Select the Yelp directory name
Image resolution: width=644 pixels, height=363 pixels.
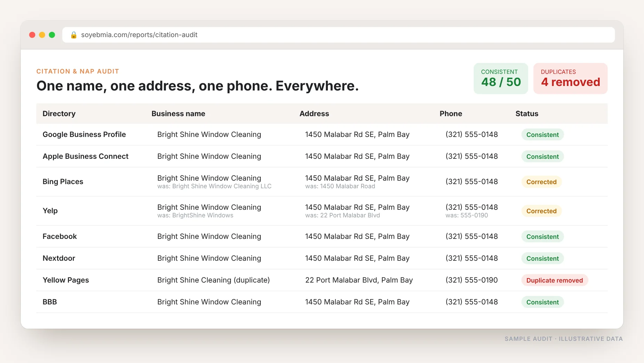point(50,211)
